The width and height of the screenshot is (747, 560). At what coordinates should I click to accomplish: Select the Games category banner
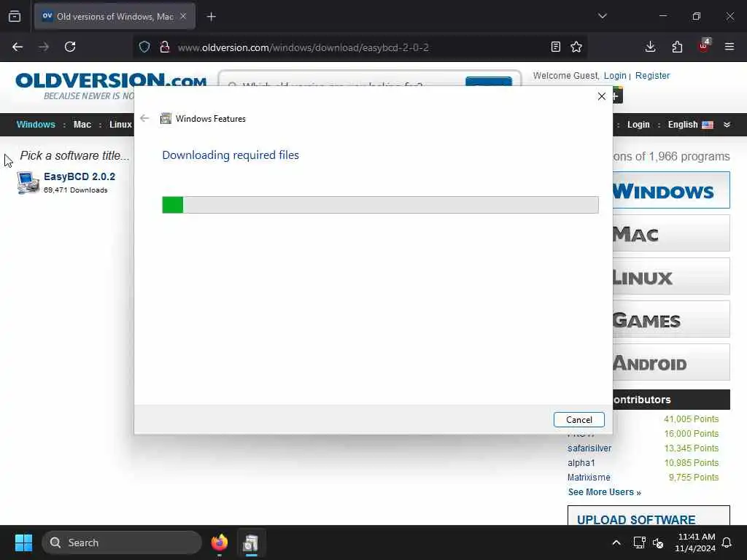(671, 319)
